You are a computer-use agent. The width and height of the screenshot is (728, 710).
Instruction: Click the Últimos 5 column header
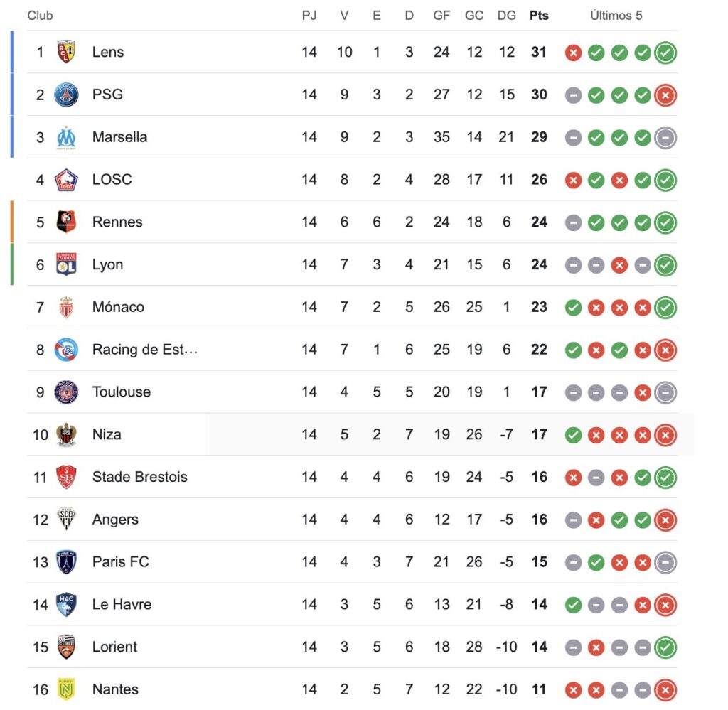click(616, 16)
